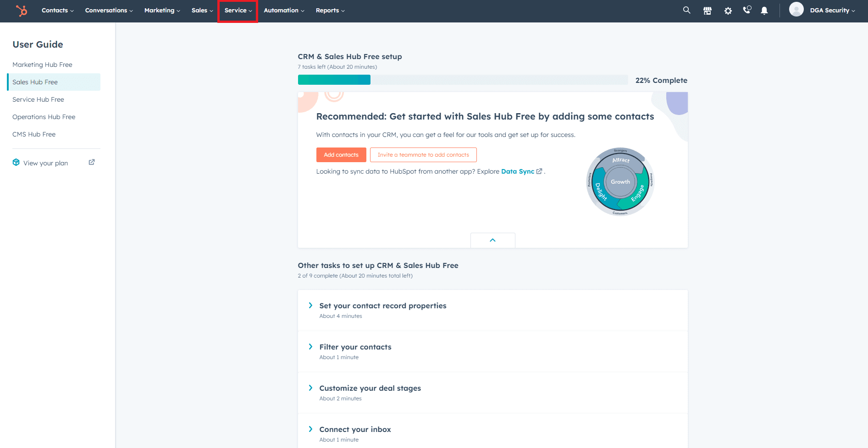Click the "22% Complete" label

click(x=661, y=80)
